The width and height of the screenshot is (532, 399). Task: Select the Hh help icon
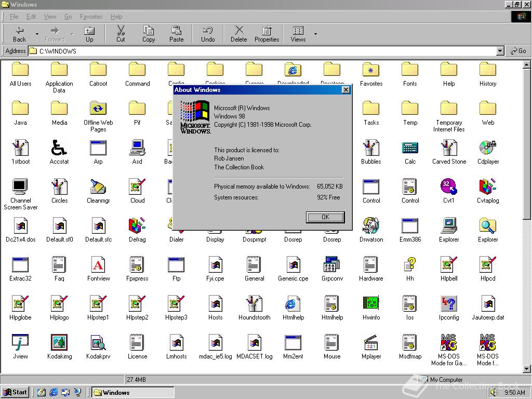point(410,264)
